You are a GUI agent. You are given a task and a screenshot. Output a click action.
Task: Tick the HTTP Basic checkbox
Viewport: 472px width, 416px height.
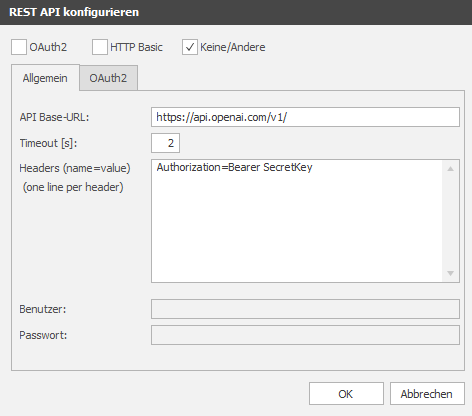click(x=100, y=47)
